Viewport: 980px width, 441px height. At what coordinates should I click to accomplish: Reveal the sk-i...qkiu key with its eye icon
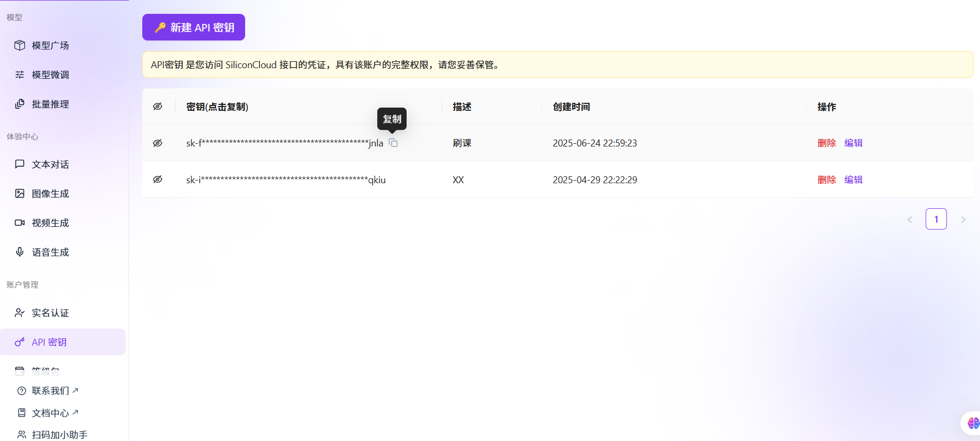point(158,179)
